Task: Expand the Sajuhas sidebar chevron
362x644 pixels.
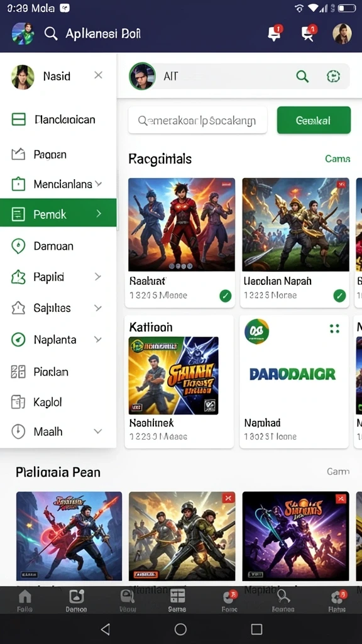Action: pyautogui.click(x=97, y=308)
